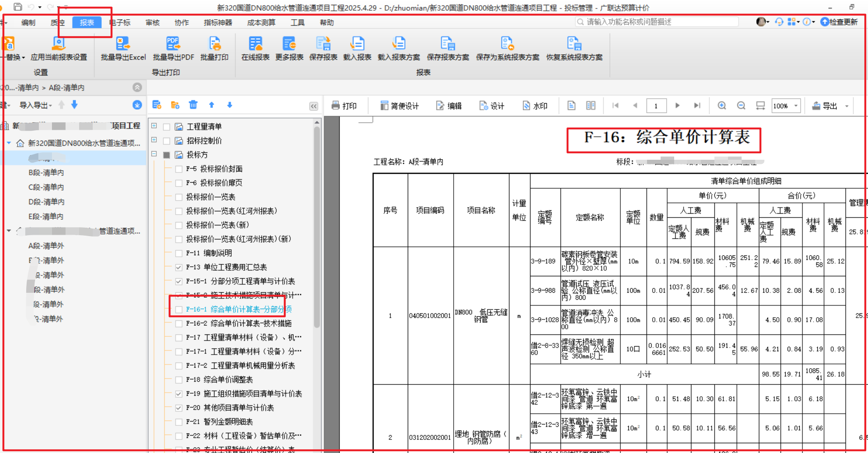Collapse report list panel with double-arrow icon

click(314, 106)
